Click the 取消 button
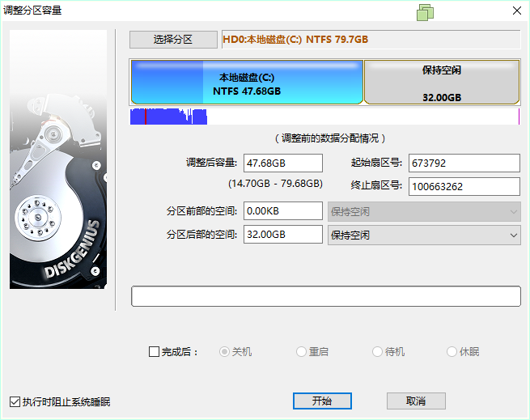This screenshot has height=420, width=530. [x=416, y=401]
